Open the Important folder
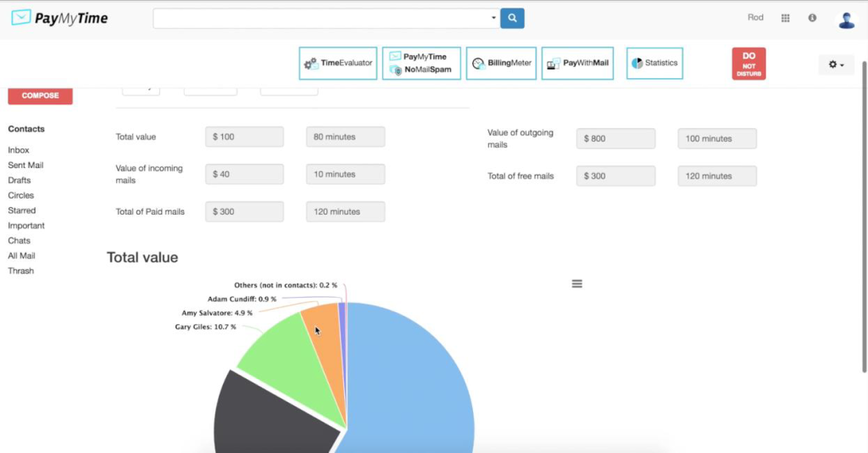The height and width of the screenshot is (453, 868). coord(26,226)
